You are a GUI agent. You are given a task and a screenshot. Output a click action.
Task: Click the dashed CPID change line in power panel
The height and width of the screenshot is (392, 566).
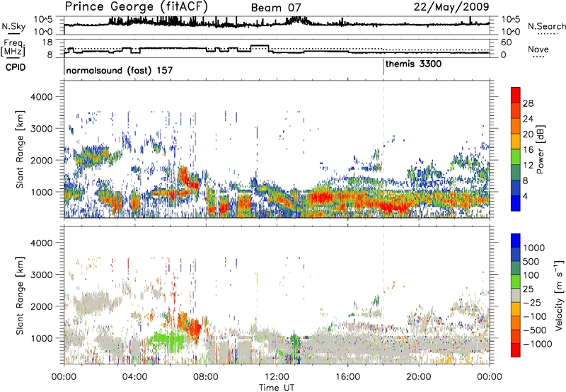tap(383, 149)
